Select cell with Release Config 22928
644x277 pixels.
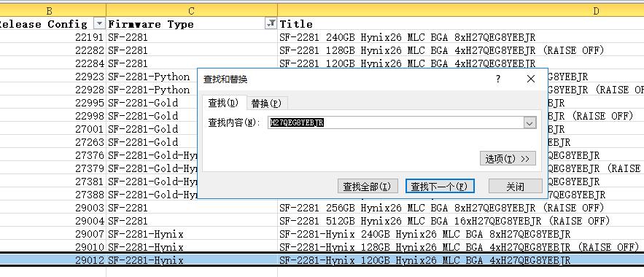(53, 90)
